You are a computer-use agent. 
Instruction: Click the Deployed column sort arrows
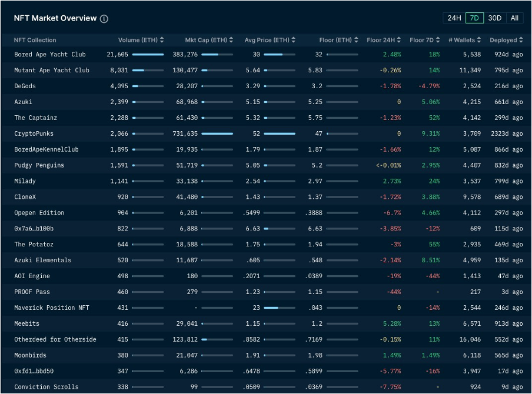(521, 40)
